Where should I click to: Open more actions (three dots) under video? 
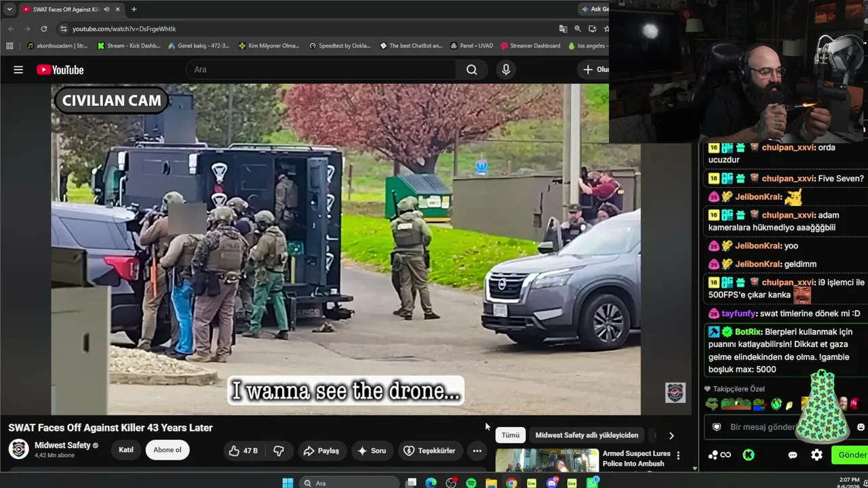click(x=477, y=451)
